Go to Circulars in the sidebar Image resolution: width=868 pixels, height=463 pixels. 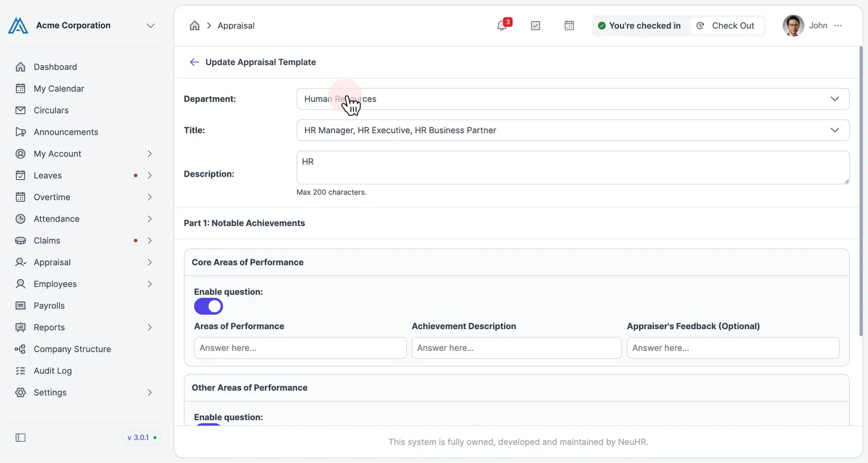[51, 110]
